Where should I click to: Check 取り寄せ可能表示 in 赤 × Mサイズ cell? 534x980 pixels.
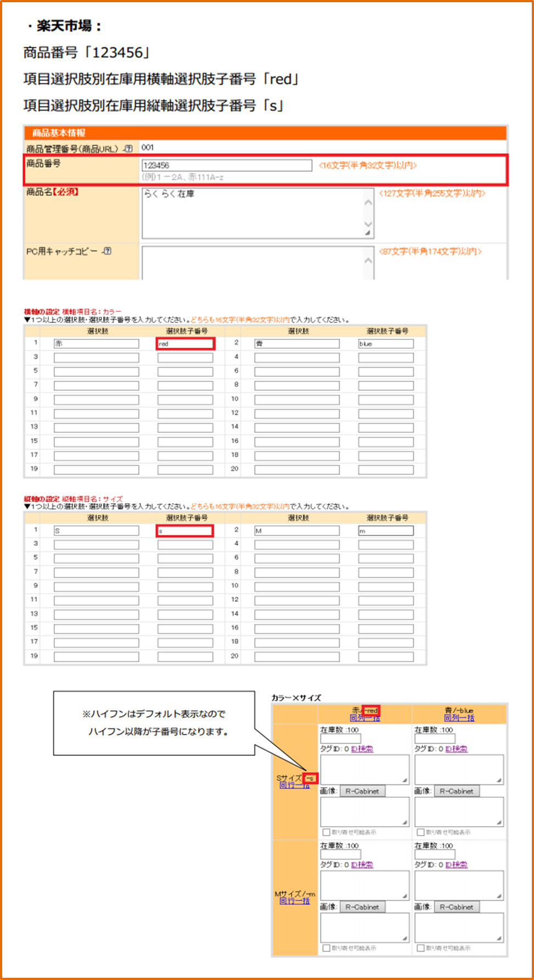pos(327,948)
